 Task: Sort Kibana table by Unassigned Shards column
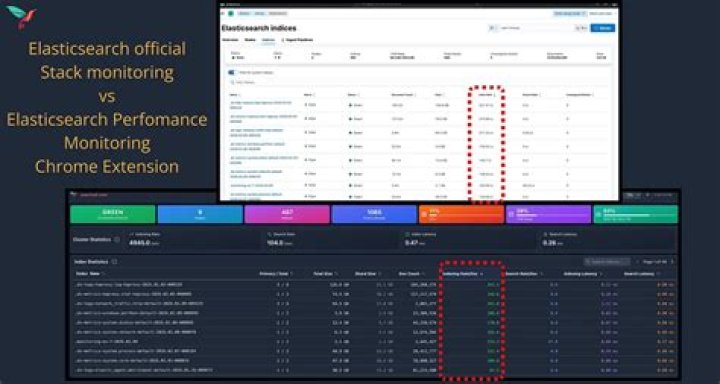(x=580, y=95)
